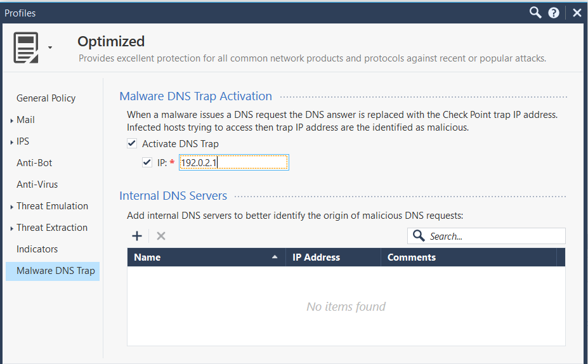Open General Policy settings page
Image resolution: width=588 pixels, height=364 pixels.
click(x=46, y=98)
